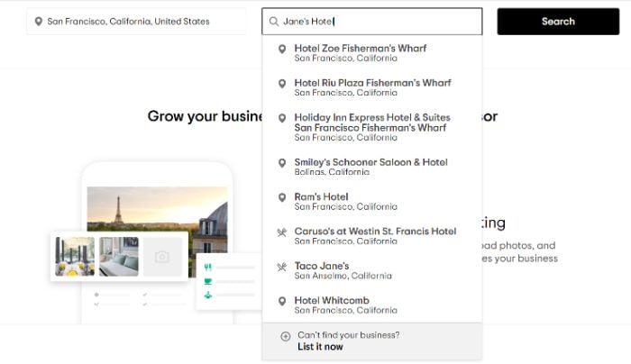Click the black Search button

pyautogui.click(x=558, y=22)
